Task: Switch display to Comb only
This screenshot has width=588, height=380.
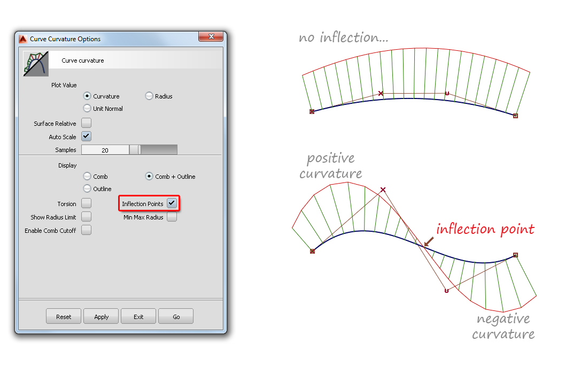Action: [x=87, y=177]
